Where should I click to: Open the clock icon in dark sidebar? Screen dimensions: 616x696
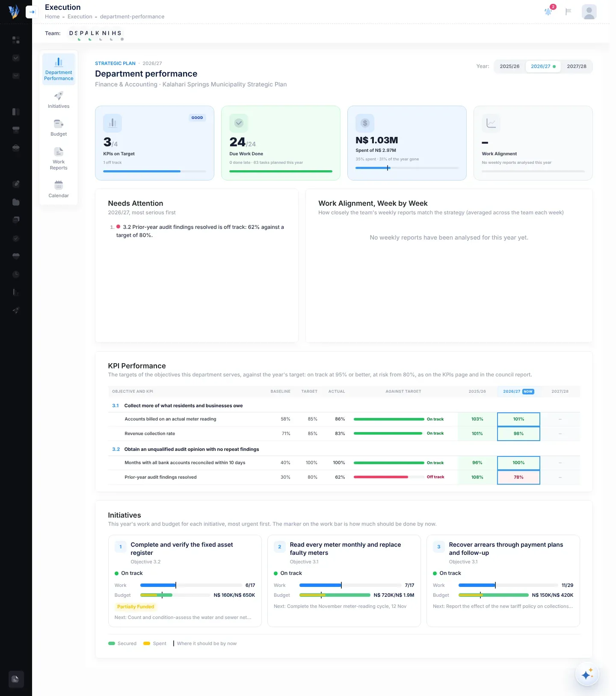point(16,274)
